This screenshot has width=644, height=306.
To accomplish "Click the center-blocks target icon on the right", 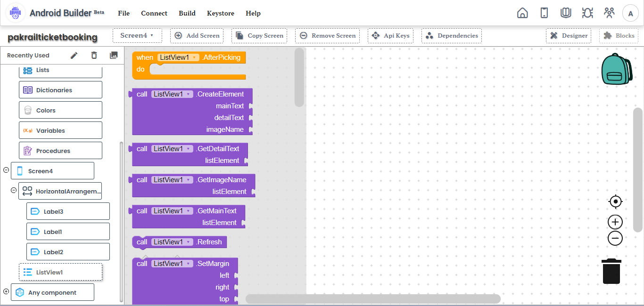I will pos(615,201).
